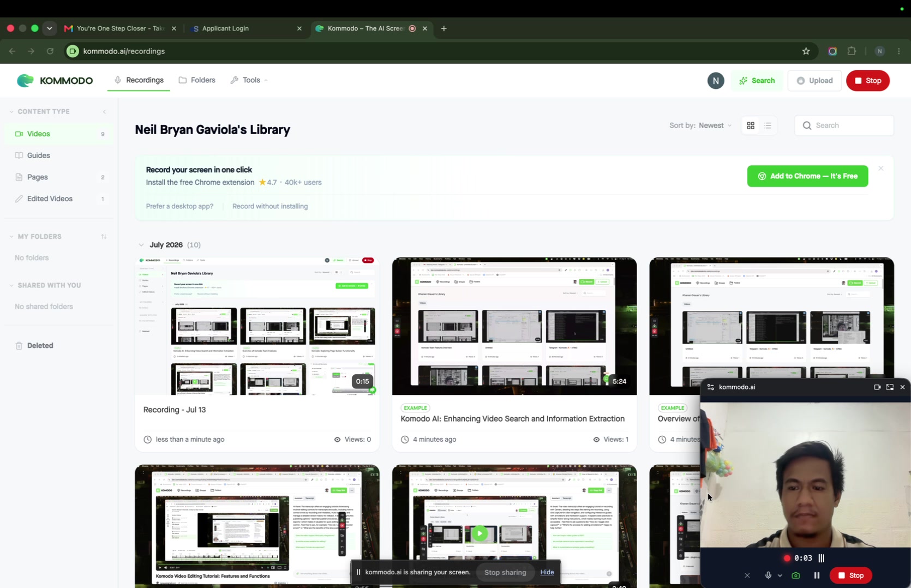Screen dimensions: 911x588
Task: Dismiss the Chrome extension banner
Action: [x=880, y=169]
